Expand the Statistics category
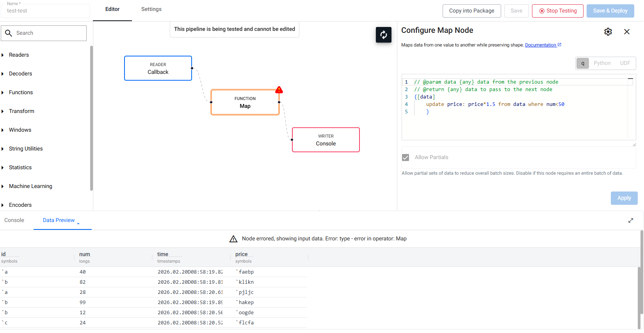Screen dimensions: 644x333 point(20,168)
